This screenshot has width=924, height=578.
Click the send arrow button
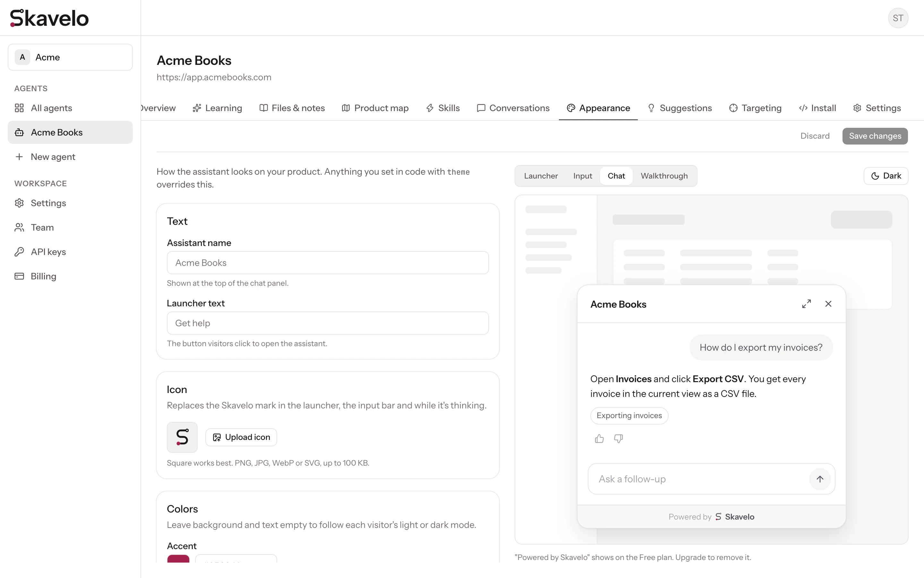tap(820, 479)
